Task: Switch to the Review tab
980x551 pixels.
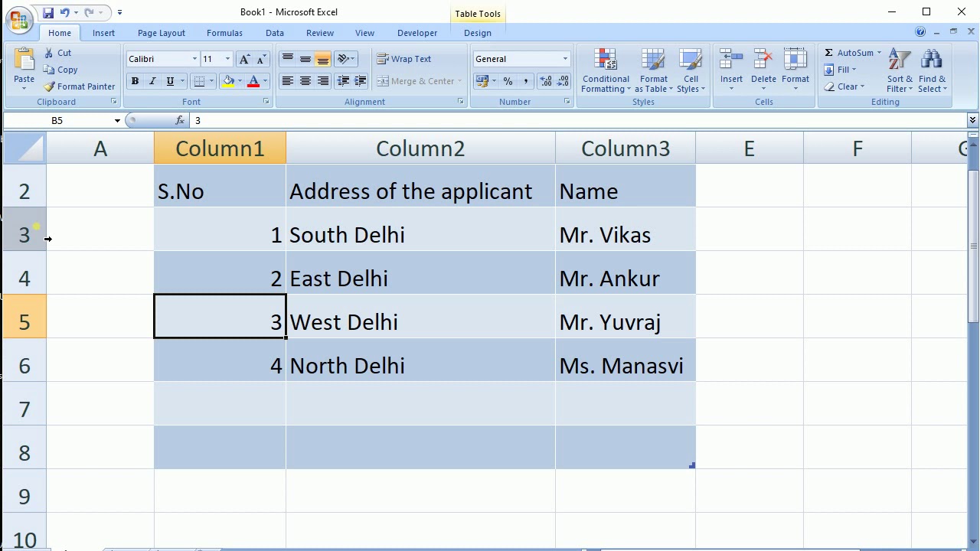Action: [320, 33]
